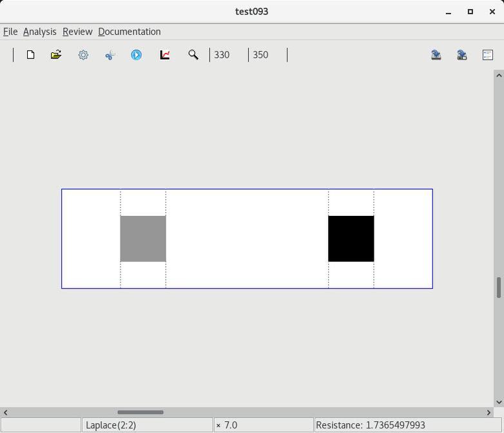Open a file with the folder icon
Viewport: 504px width, 433px height.
pyautogui.click(x=56, y=55)
